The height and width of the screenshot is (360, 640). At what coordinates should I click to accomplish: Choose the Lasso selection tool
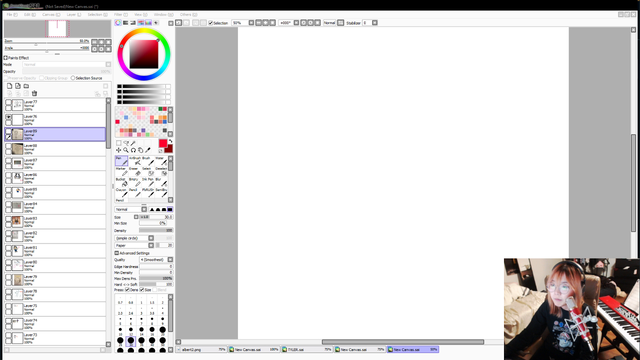pos(126,143)
